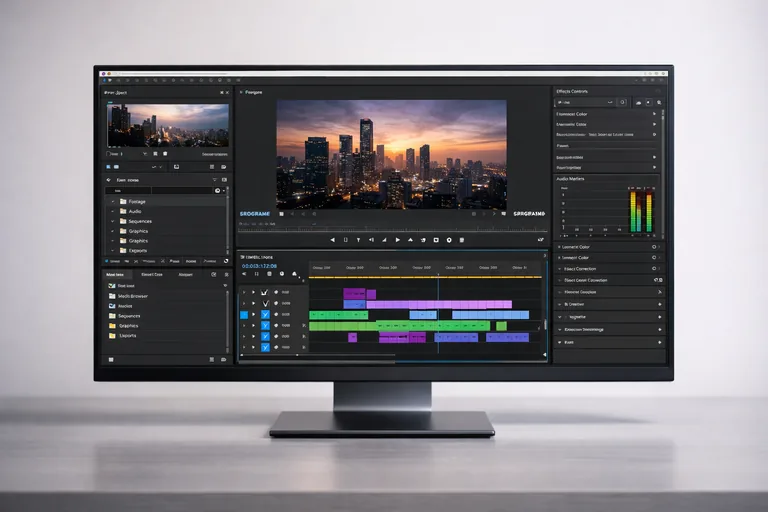Viewport: 768px width, 512px height.
Task: Tick the small checkbox under the project preview thumbnail
Action: tap(109, 154)
